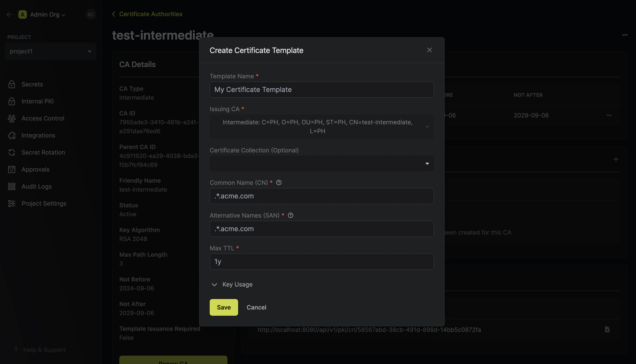Click the Parent CA ID value 4c911520
Viewport: 636px width, 364px height.
click(x=159, y=160)
